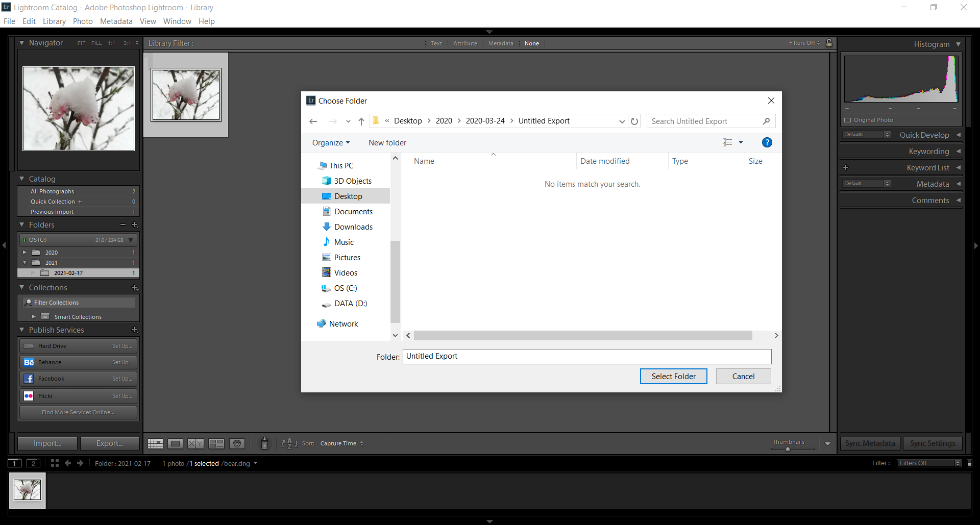Image resolution: width=980 pixels, height=525 pixels.
Task: Open People face view icon
Action: [237, 443]
